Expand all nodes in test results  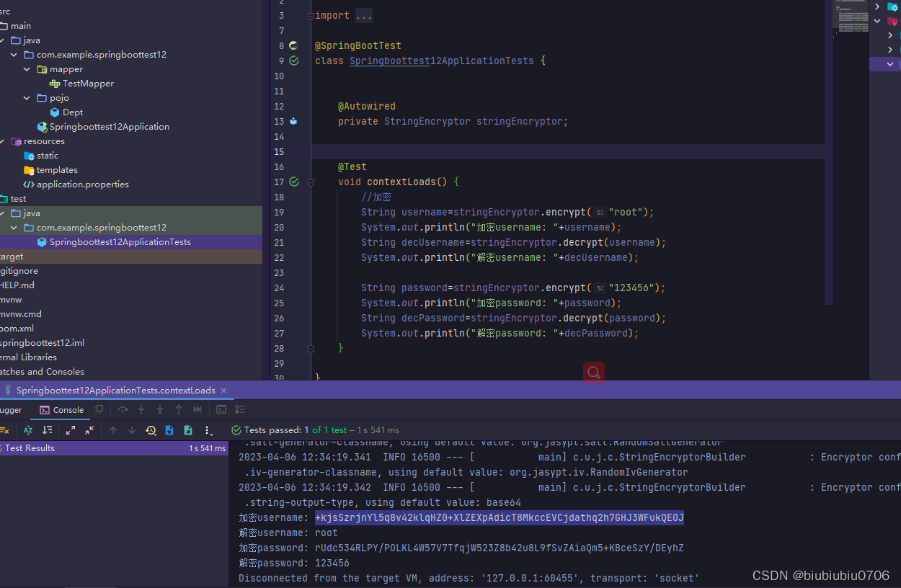coord(71,430)
